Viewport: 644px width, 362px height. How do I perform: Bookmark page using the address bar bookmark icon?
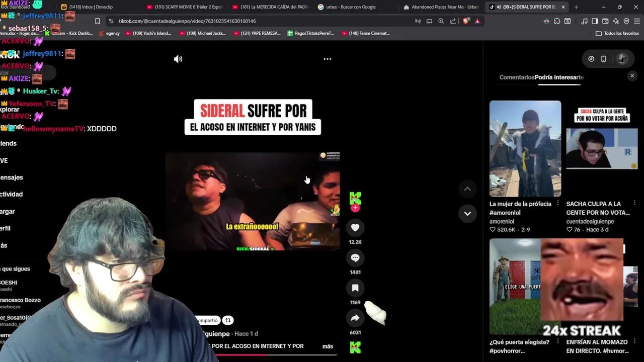[x=97, y=21]
